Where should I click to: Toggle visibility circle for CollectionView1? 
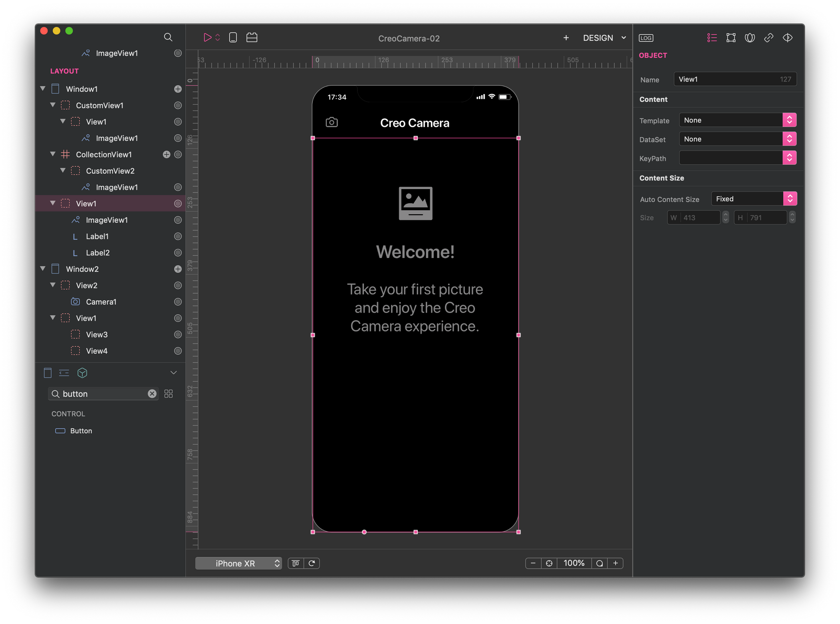pos(178,154)
